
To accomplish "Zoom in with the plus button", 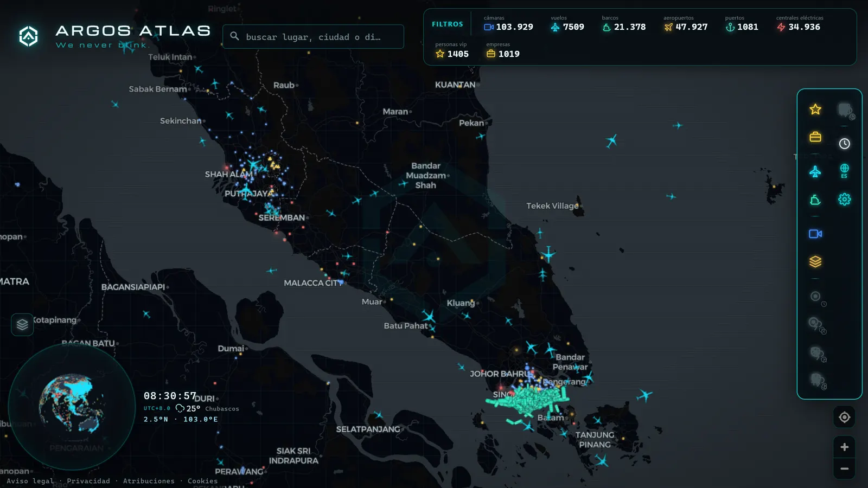I will click(844, 447).
